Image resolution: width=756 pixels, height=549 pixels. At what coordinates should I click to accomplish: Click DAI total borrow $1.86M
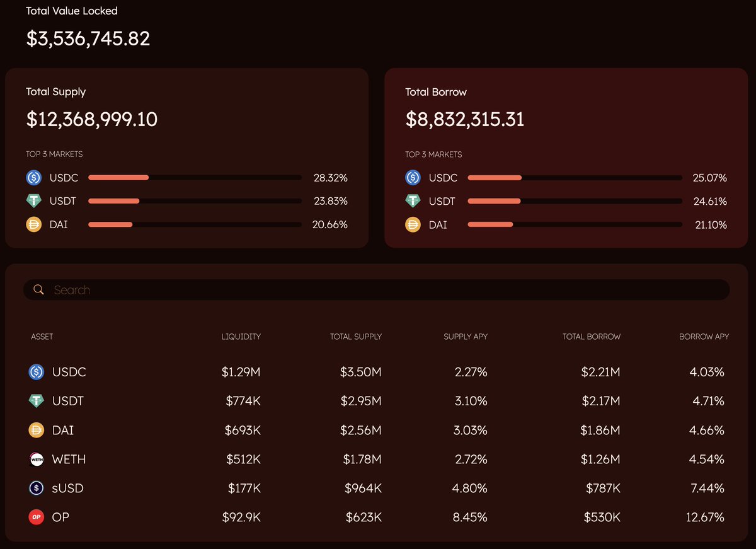click(601, 430)
